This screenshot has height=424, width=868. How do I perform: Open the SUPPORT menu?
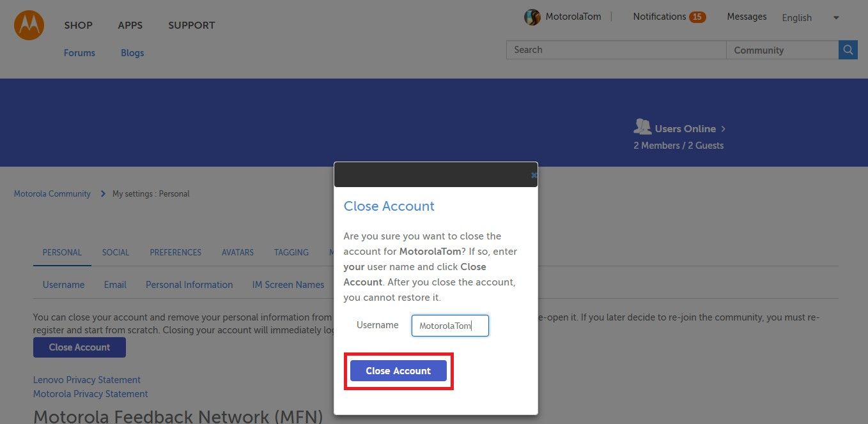pyautogui.click(x=192, y=26)
